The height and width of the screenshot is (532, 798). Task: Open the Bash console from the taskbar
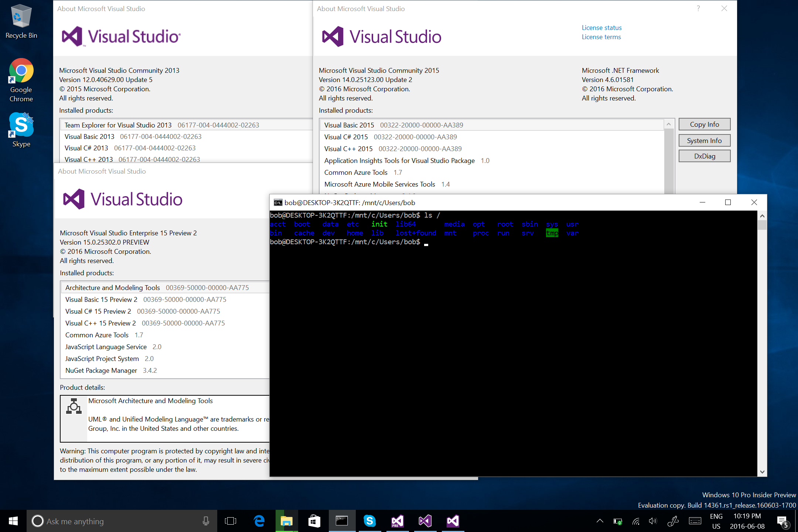[342, 521]
